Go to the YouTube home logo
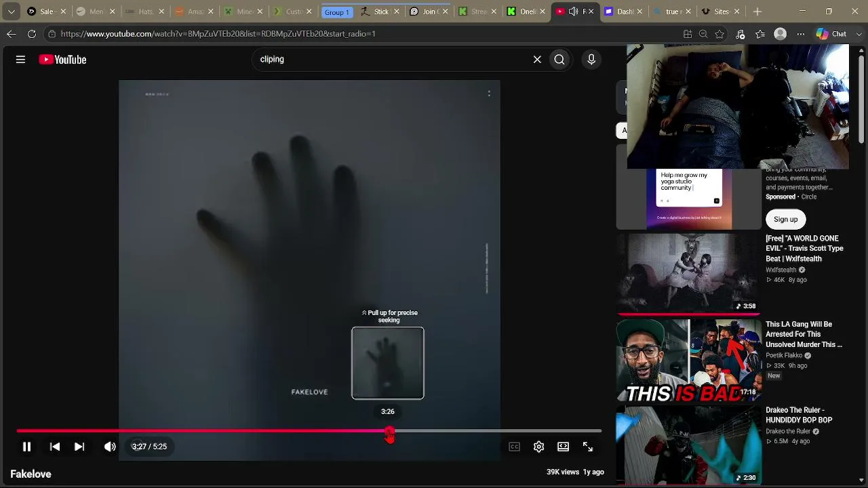Image resolution: width=868 pixels, height=488 pixels. pos(62,60)
